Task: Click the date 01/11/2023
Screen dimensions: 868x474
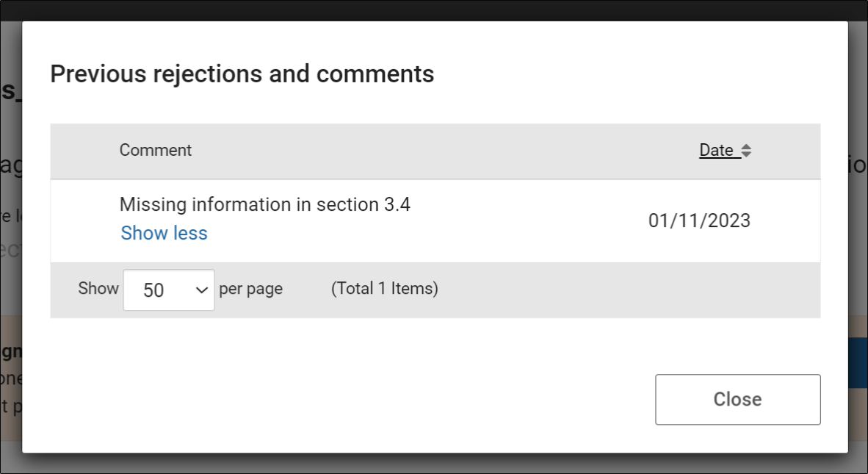Action: 699,220
